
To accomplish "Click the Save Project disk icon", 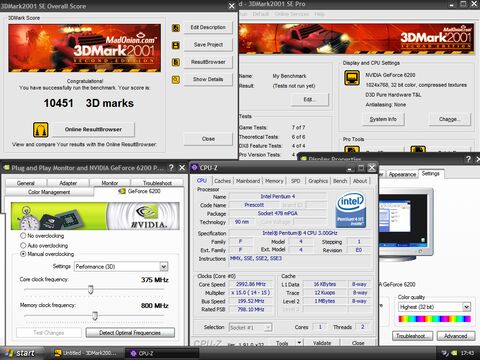I will pyautogui.click(x=176, y=45).
